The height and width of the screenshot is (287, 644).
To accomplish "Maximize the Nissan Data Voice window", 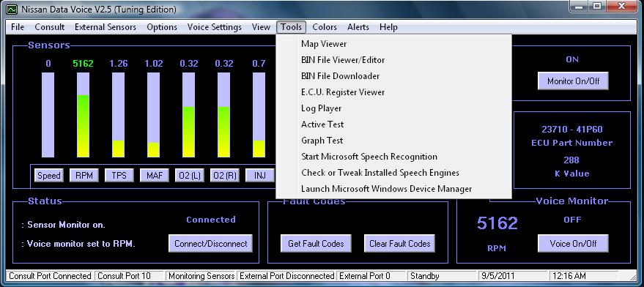I will [597, 6].
